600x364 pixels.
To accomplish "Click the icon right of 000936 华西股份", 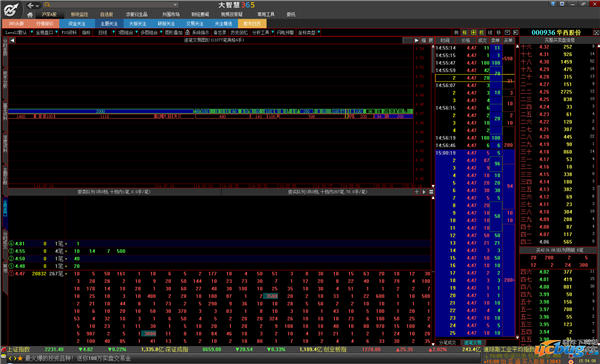I will coord(596,33).
